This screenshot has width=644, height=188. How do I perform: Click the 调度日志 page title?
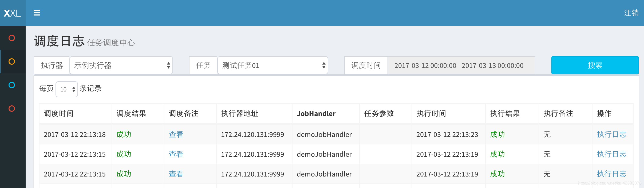point(59,41)
